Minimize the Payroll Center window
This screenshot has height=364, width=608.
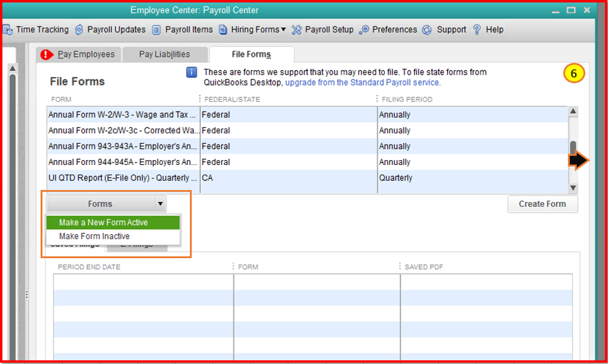(x=556, y=11)
